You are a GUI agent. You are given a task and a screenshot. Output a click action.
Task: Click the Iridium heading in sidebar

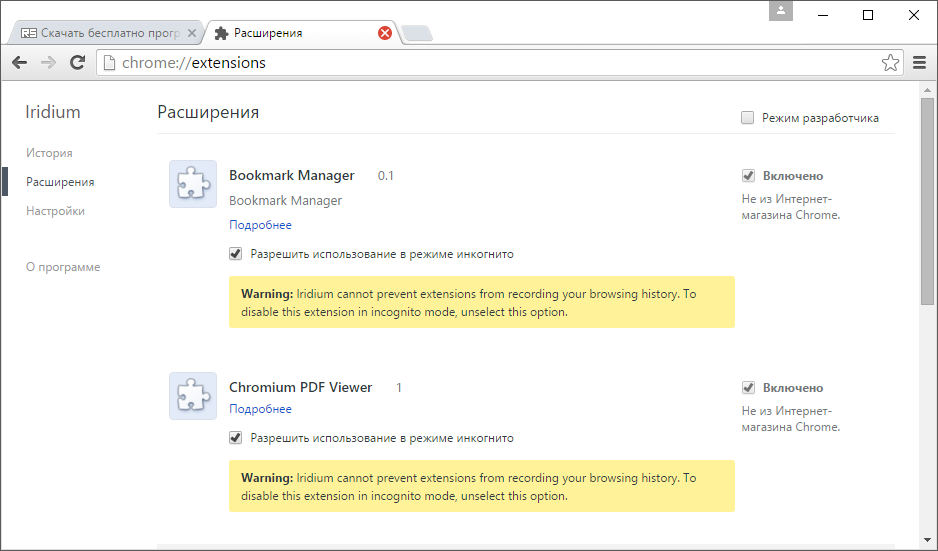[x=53, y=112]
